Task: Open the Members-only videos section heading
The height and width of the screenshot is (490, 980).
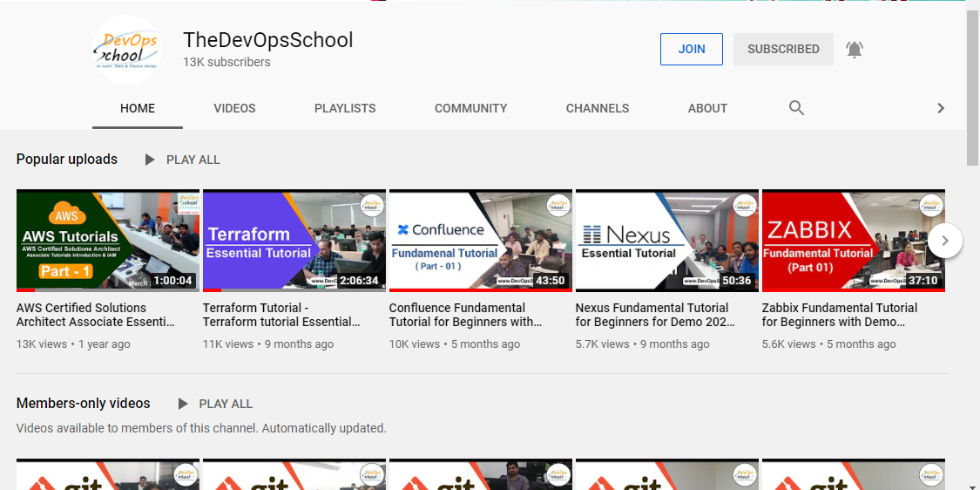Action: [83, 403]
